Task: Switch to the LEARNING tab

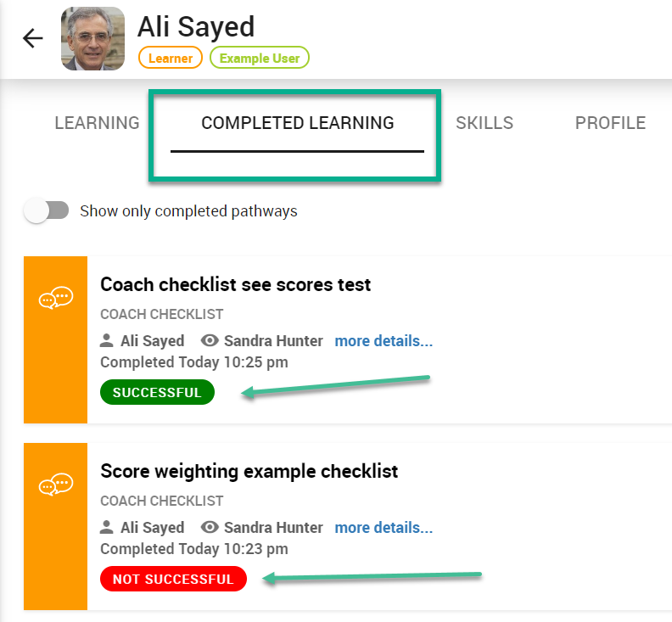Action: point(97,123)
